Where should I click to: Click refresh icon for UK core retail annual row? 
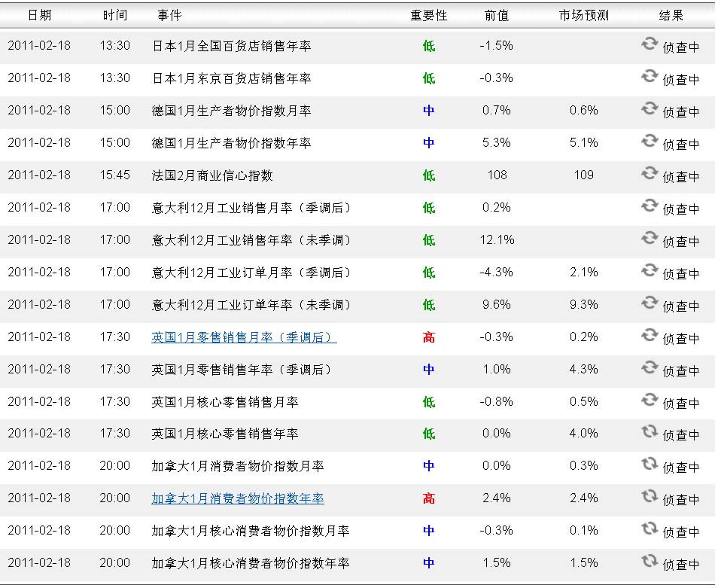click(x=649, y=431)
